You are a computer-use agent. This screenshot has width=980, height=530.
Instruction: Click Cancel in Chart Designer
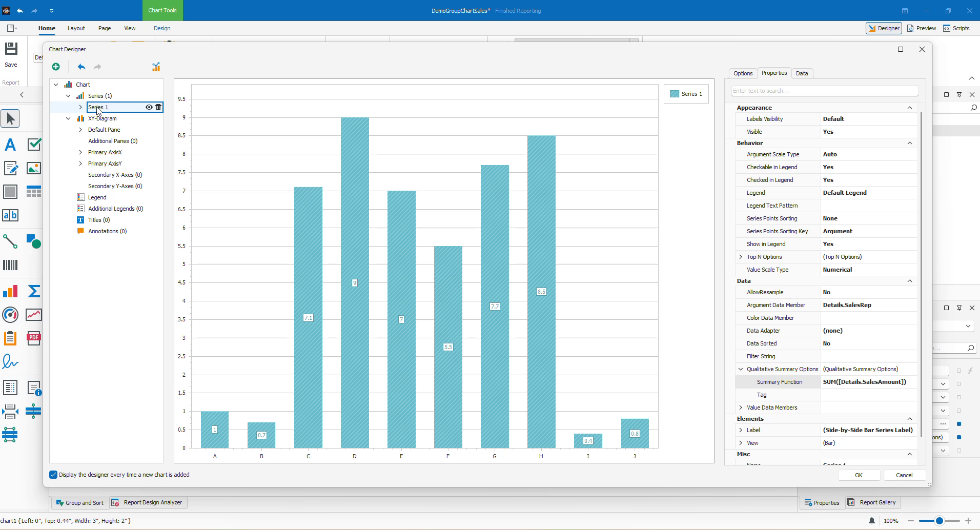coord(904,475)
